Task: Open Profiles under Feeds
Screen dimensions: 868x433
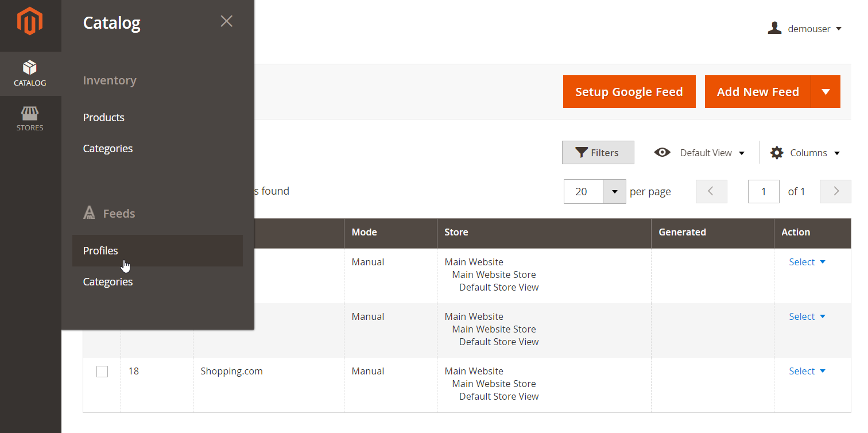Action: tap(157, 250)
